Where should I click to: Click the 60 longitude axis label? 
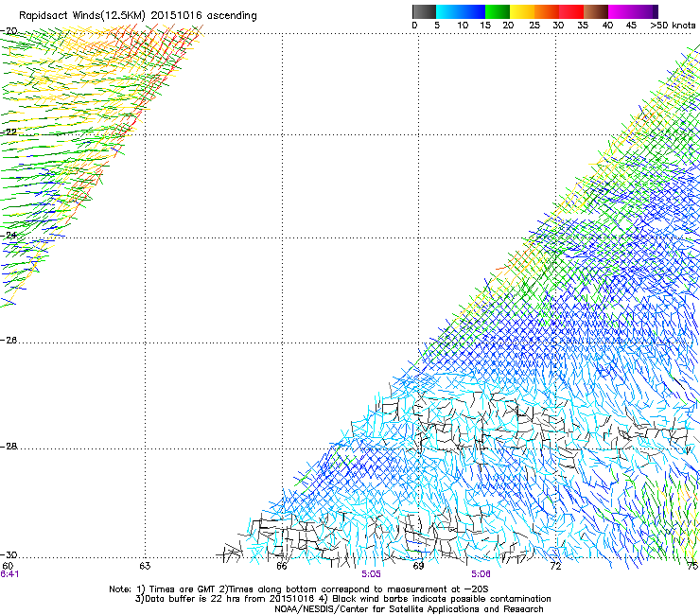pyautogui.click(x=8, y=566)
